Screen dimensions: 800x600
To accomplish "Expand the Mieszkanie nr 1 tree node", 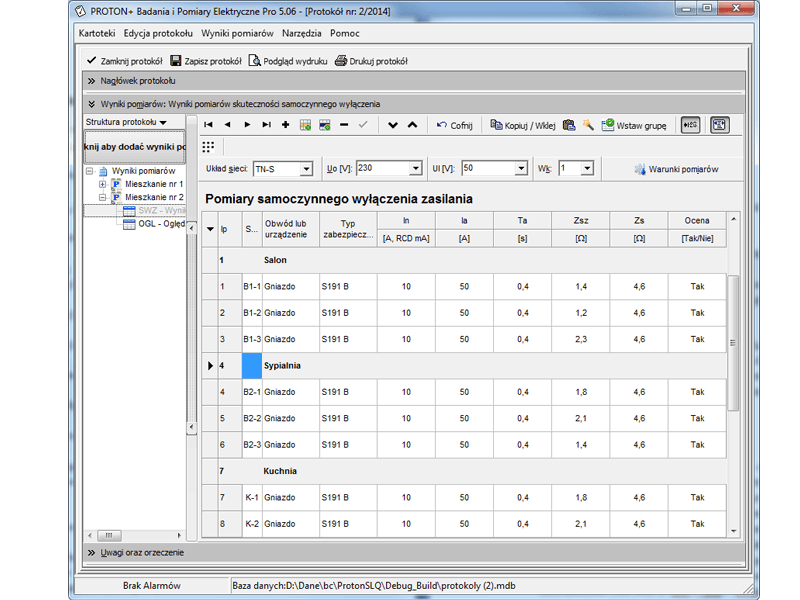I will [103, 184].
